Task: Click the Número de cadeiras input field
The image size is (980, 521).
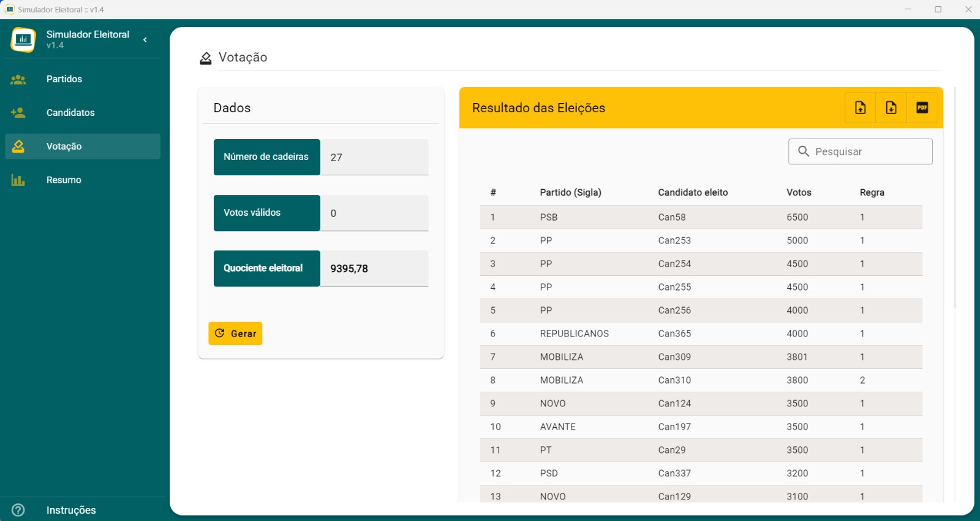Action: [374, 158]
